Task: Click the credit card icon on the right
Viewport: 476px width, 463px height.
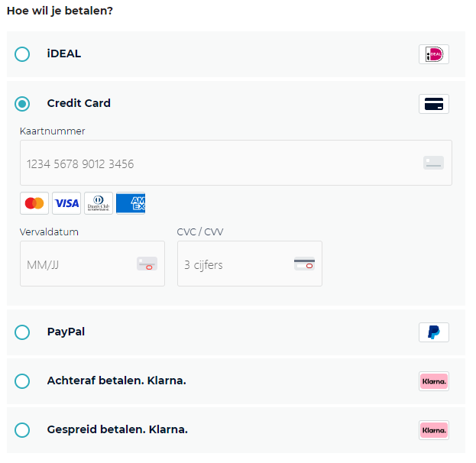Action: tap(434, 104)
